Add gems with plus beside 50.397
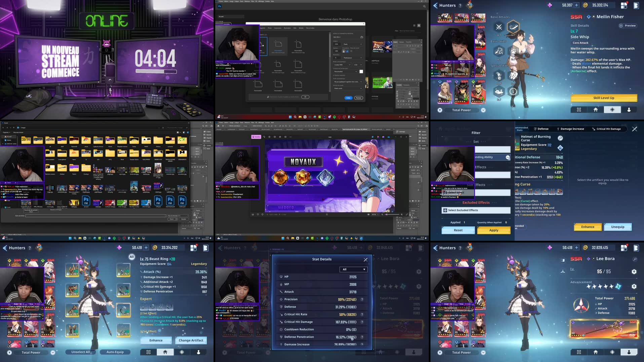The width and height of the screenshot is (644, 362). pyautogui.click(x=576, y=5)
